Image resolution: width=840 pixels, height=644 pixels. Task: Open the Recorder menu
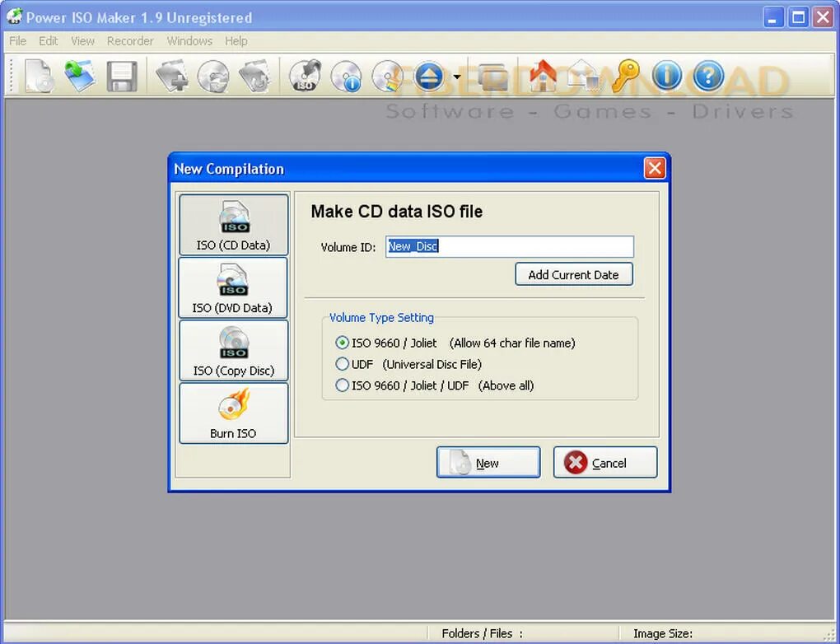click(x=130, y=40)
